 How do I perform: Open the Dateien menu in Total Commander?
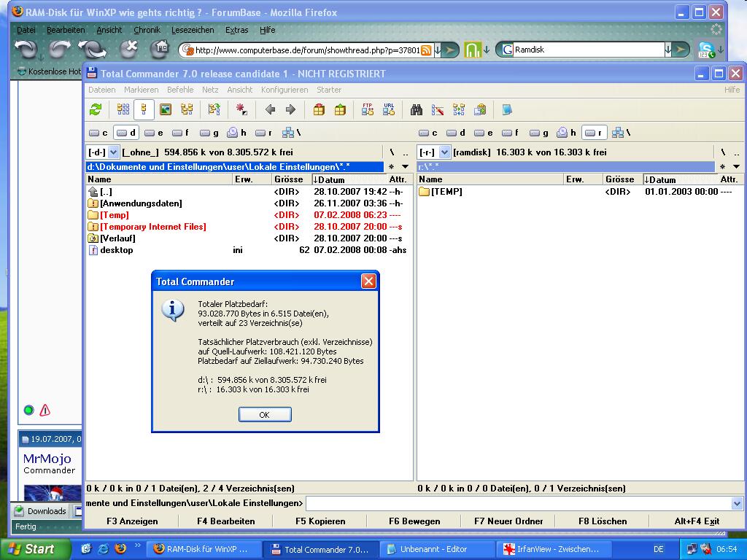[x=102, y=90]
